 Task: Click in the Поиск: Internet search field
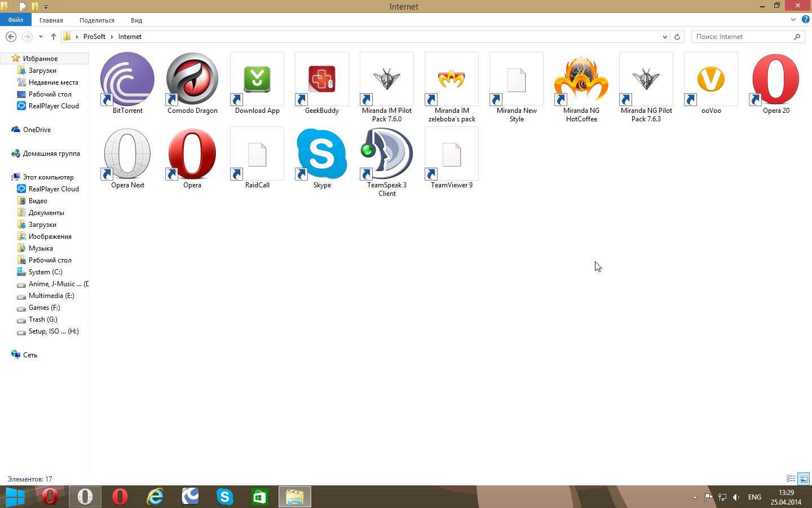tap(748, 37)
